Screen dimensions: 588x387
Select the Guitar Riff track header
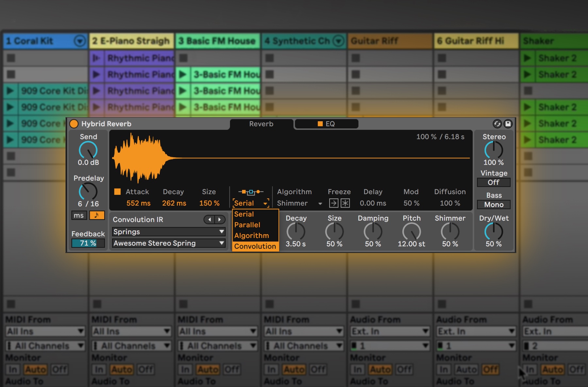[390, 41]
